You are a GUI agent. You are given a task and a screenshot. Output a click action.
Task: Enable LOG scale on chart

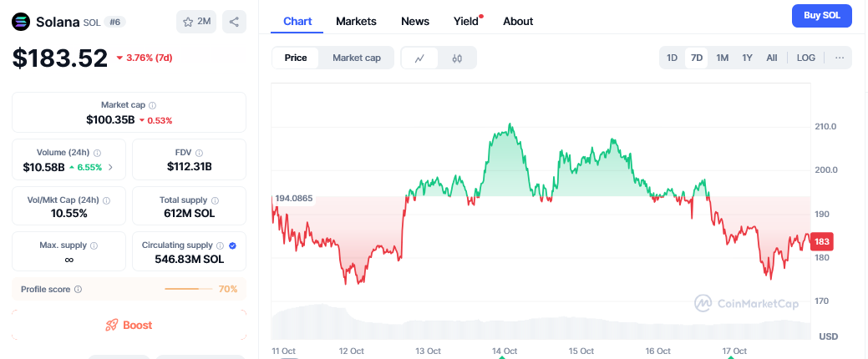click(806, 58)
